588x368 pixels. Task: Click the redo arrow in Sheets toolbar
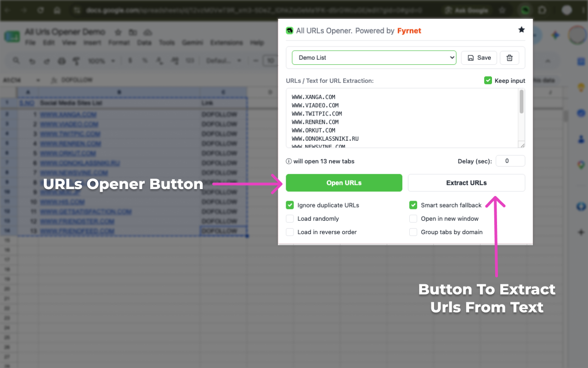46,61
